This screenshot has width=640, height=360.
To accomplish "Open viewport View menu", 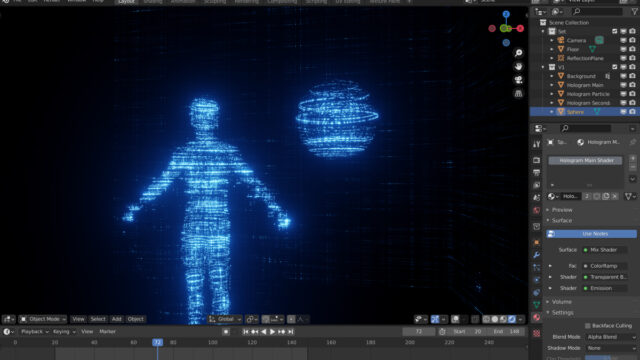I will 78,319.
